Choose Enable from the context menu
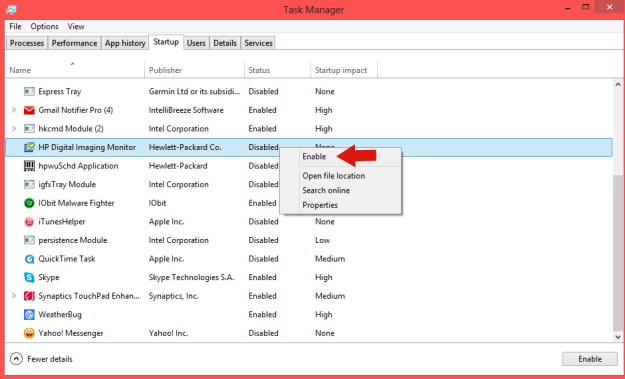Image resolution: width=625 pixels, height=379 pixels. click(314, 157)
